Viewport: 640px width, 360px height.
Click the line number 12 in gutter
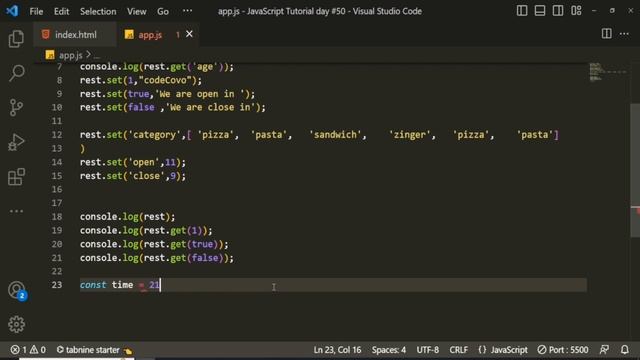coord(57,135)
